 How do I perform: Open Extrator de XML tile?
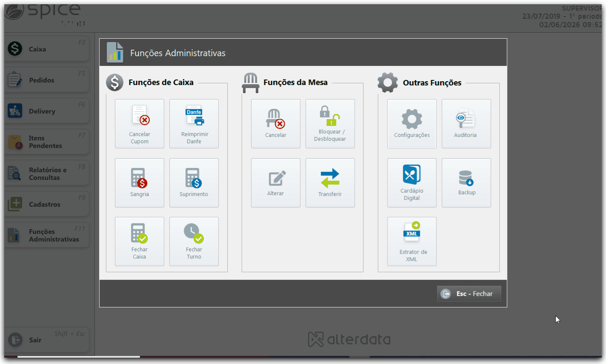pos(412,242)
